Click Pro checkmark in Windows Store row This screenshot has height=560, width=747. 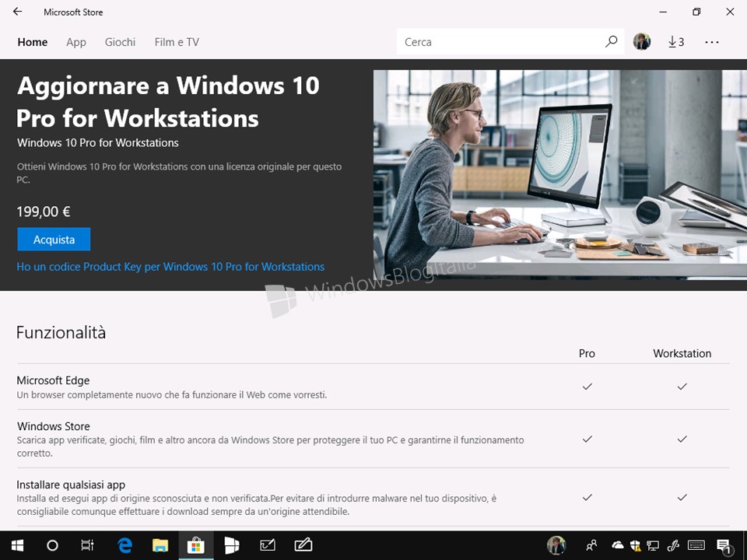[x=587, y=439]
